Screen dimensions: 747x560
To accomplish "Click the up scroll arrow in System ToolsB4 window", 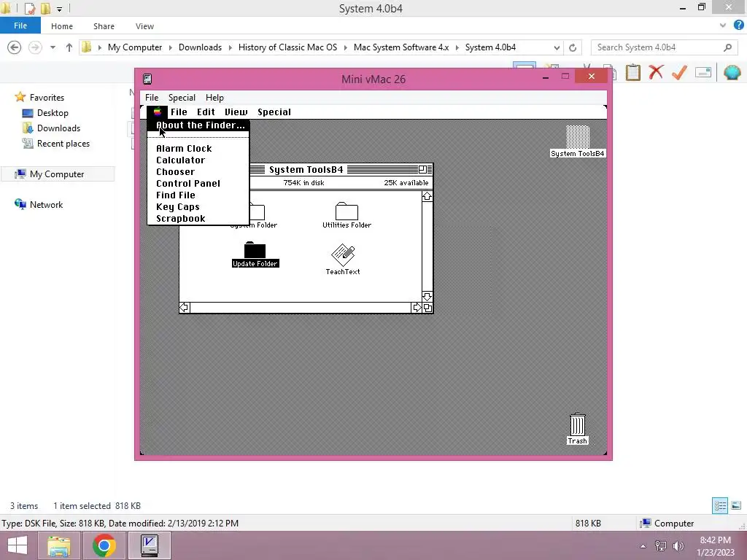I will tap(427, 196).
